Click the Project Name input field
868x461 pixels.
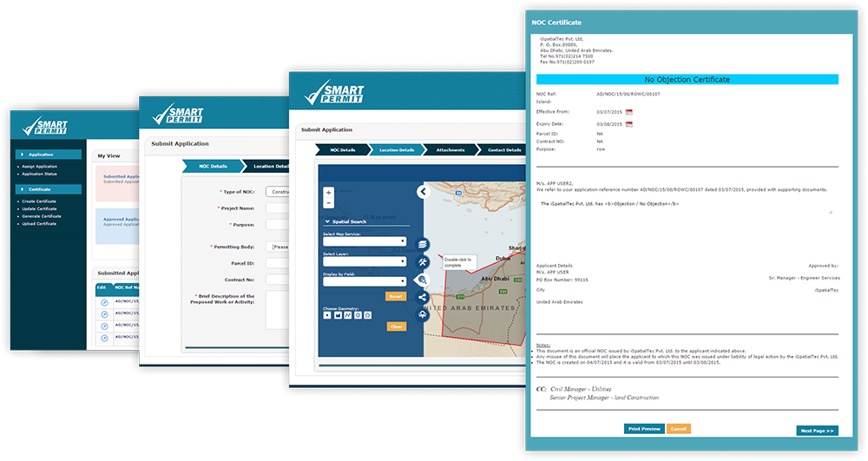tap(277, 208)
